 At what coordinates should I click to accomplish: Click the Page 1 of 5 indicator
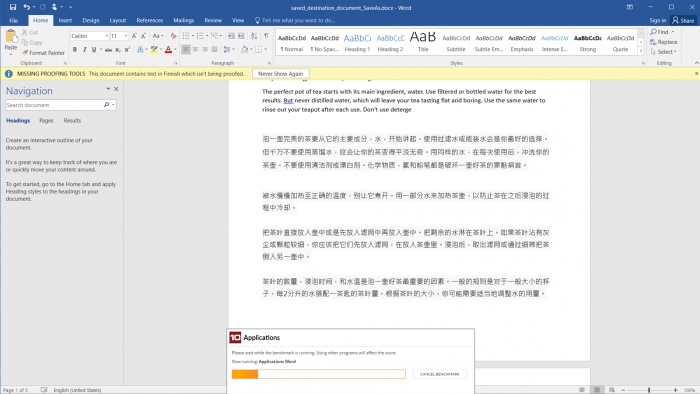tap(15, 390)
